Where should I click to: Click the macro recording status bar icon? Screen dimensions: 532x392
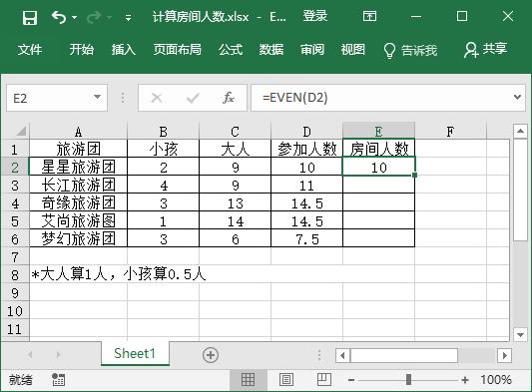coord(58,380)
